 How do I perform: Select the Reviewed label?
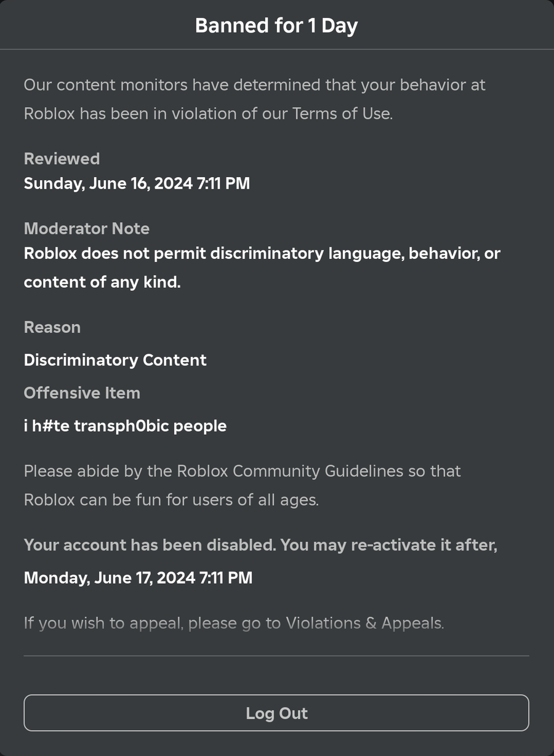pyautogui.click(x=62, y=159)
